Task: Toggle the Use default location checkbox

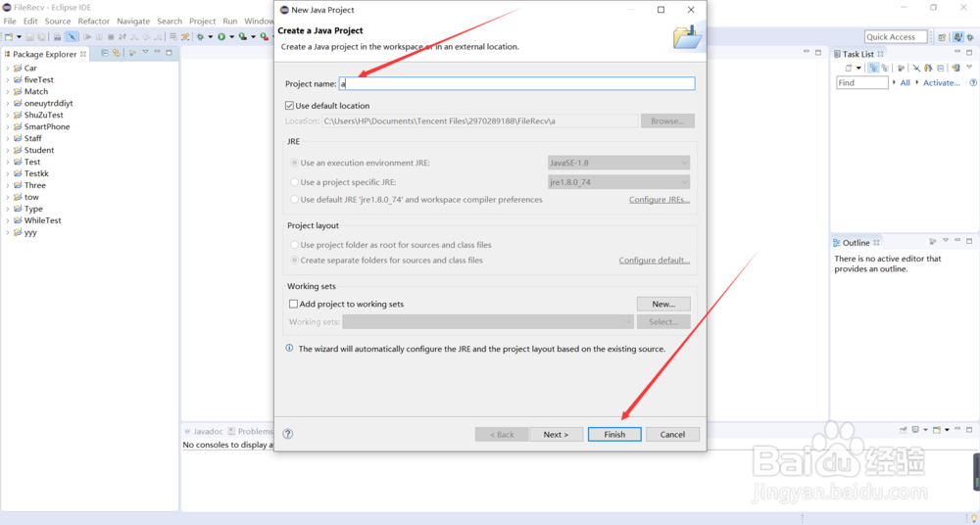Action: pyautogui.click(x=289, y=106)
